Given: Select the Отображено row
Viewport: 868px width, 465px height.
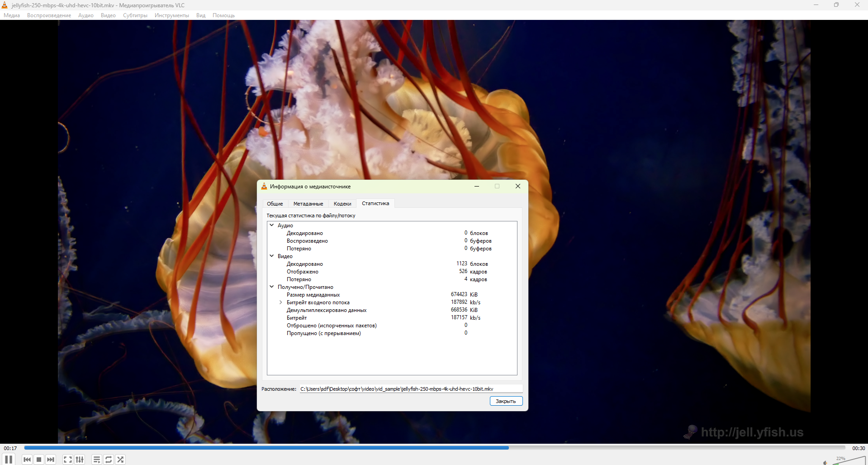Looking at the screenshot, I should pos(392,272).
